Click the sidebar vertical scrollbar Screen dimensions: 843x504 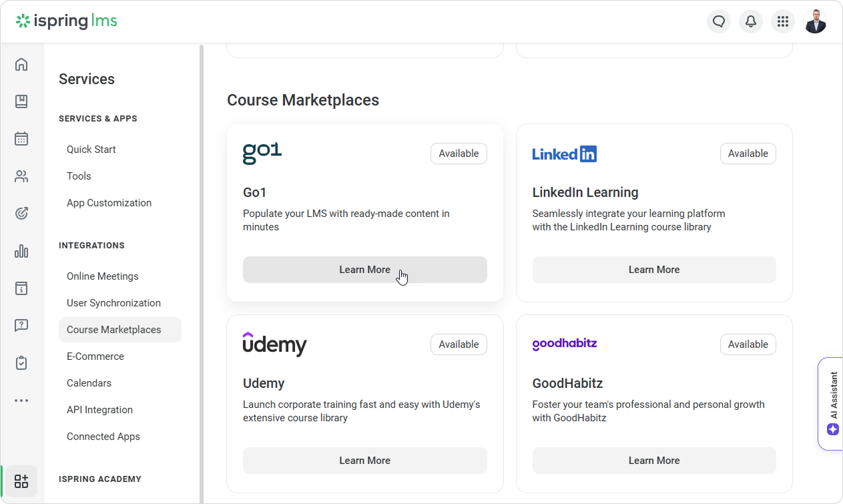point(202,267)
